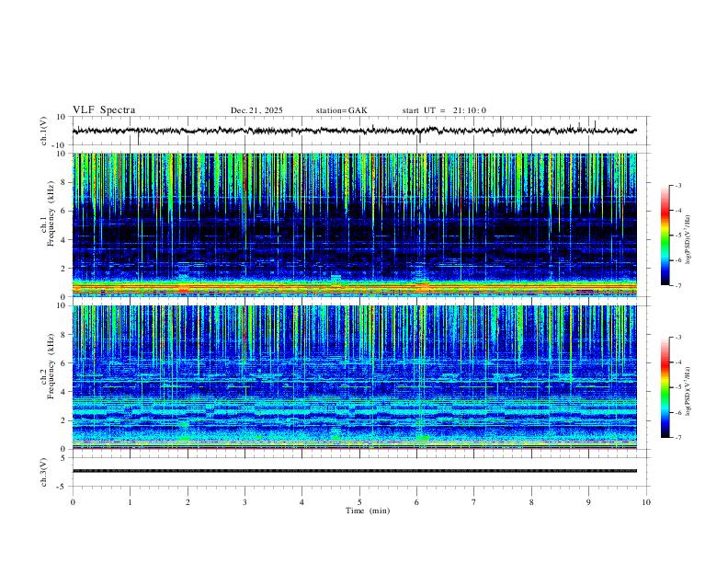
Task: Click the "ch.1(V)" waveform axis label
Action: pos(44,131)
